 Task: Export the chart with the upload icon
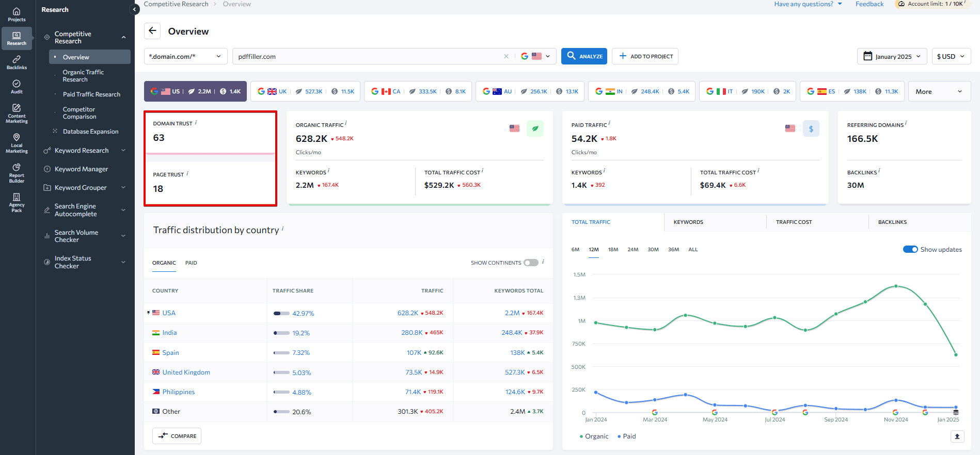957,436
